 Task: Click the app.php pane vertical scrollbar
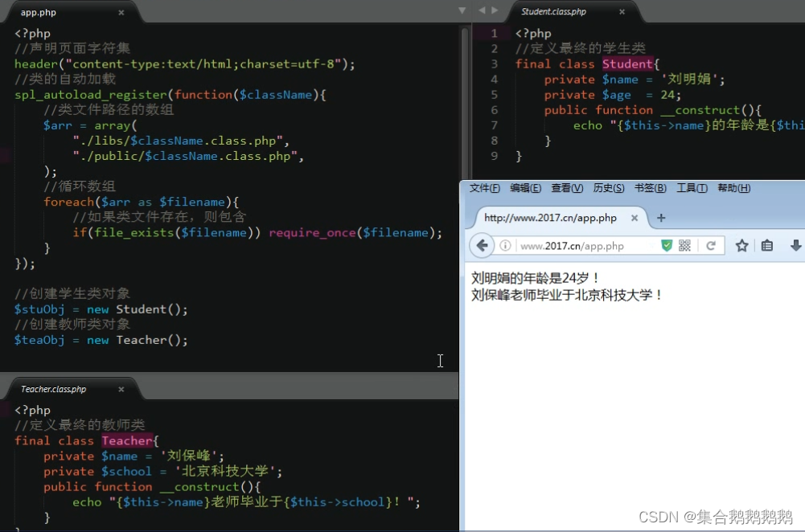465,103
